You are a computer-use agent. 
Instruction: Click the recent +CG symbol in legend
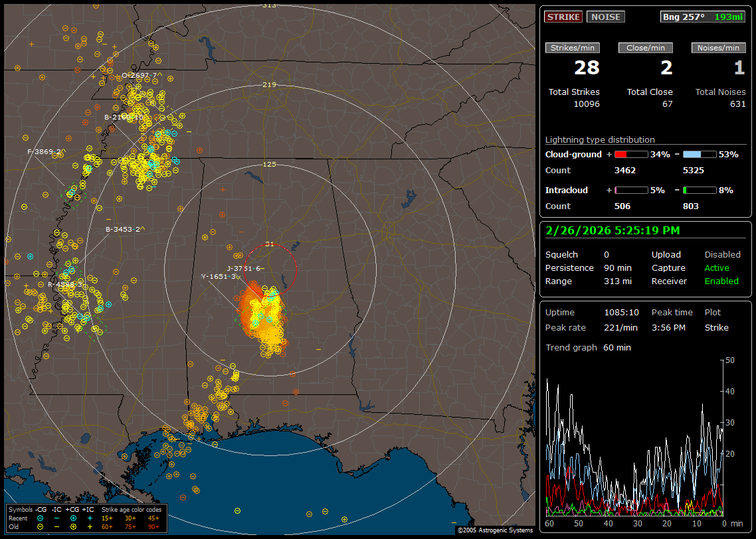pyautogui.click(x=73, y=518)
